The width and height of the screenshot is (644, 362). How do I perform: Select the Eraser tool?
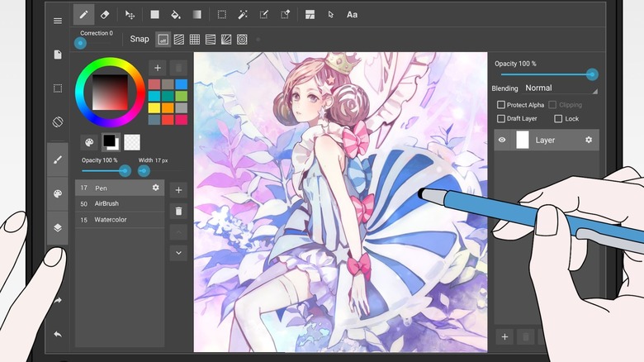pyautogui.click(x=105, y=15)
